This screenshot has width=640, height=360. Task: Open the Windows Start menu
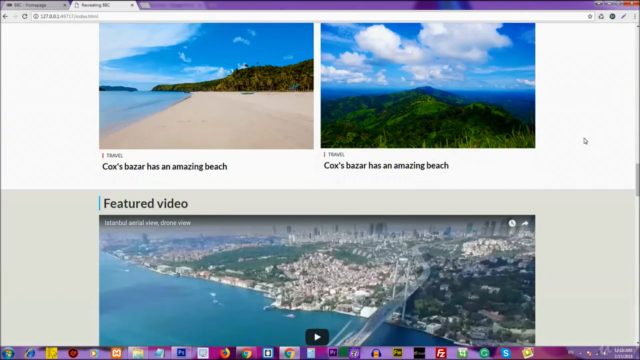coord(8,353)
